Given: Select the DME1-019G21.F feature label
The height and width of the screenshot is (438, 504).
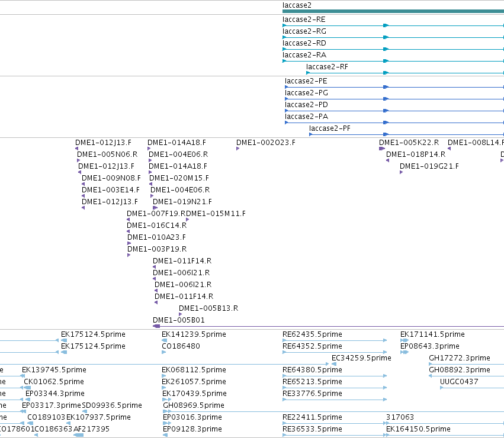Looking at the screenshot, I should tap(429, 166).
